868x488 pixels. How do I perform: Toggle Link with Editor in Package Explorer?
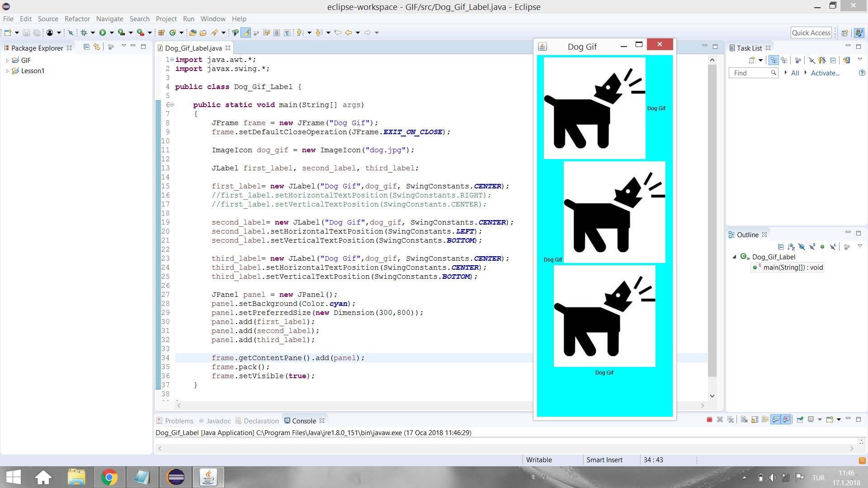coord(97,47)
